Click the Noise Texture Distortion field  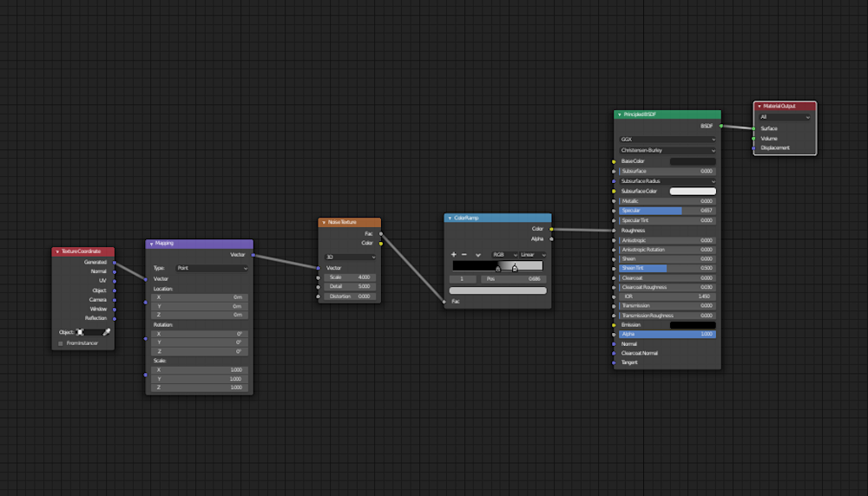point(350,297)
